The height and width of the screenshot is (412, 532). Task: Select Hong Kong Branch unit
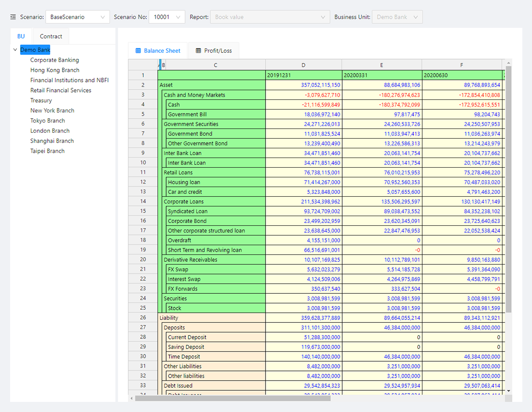[55, 70]
